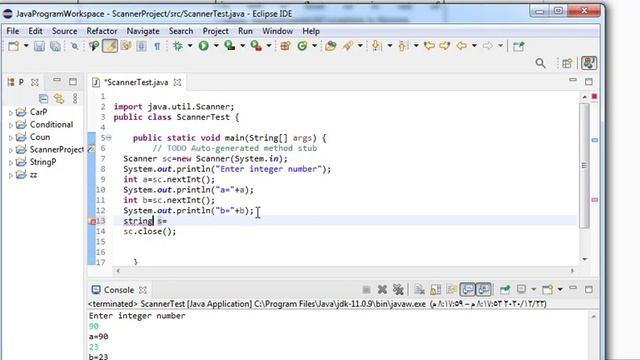Click the Debug bug icon

[x=178, y=46]
